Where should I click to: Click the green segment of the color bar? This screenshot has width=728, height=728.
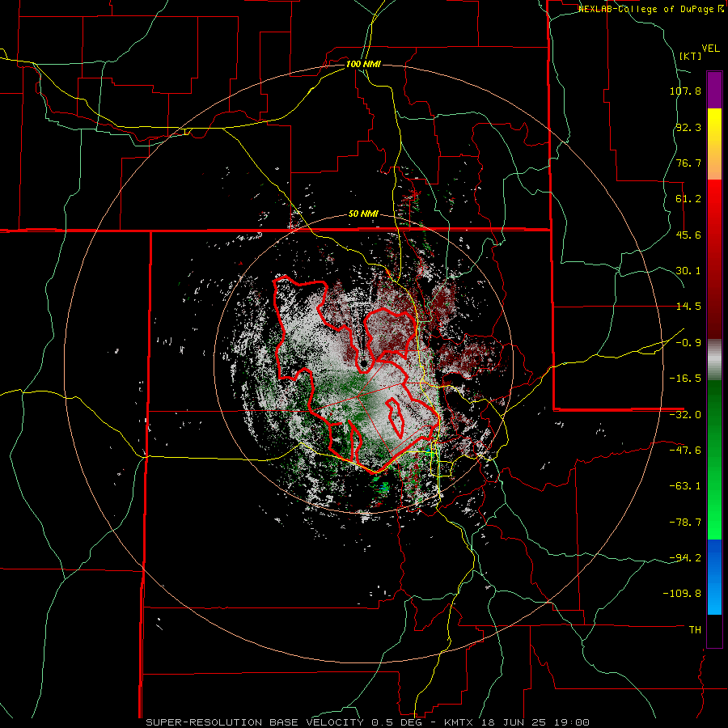[x=714, y=459]
